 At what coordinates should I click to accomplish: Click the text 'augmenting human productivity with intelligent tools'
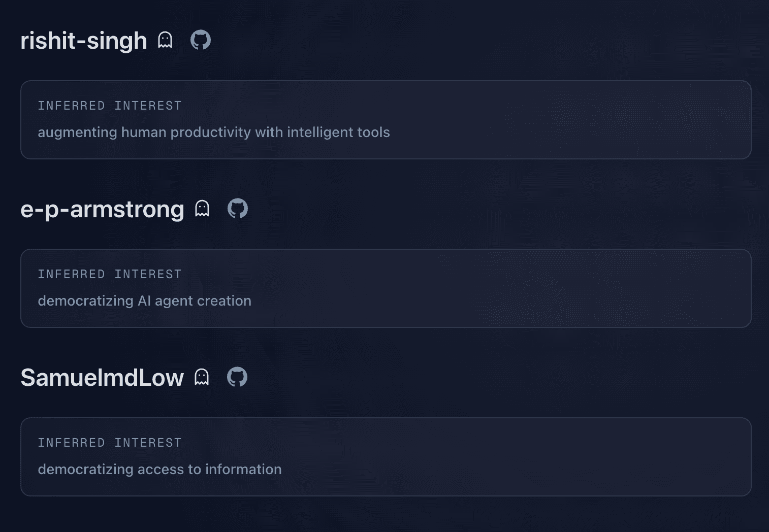click(x=214, y=132)
